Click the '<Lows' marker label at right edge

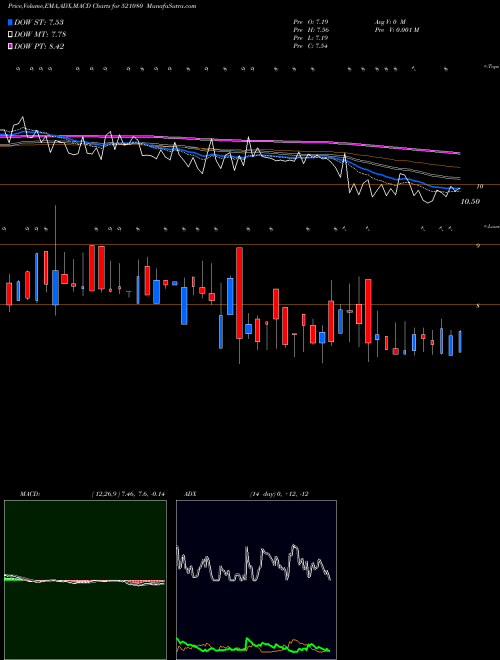(x=491, y=226)
